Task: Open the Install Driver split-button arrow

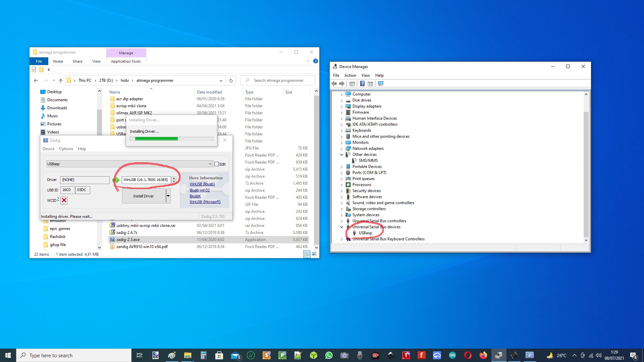Action: tap(168, 196)
